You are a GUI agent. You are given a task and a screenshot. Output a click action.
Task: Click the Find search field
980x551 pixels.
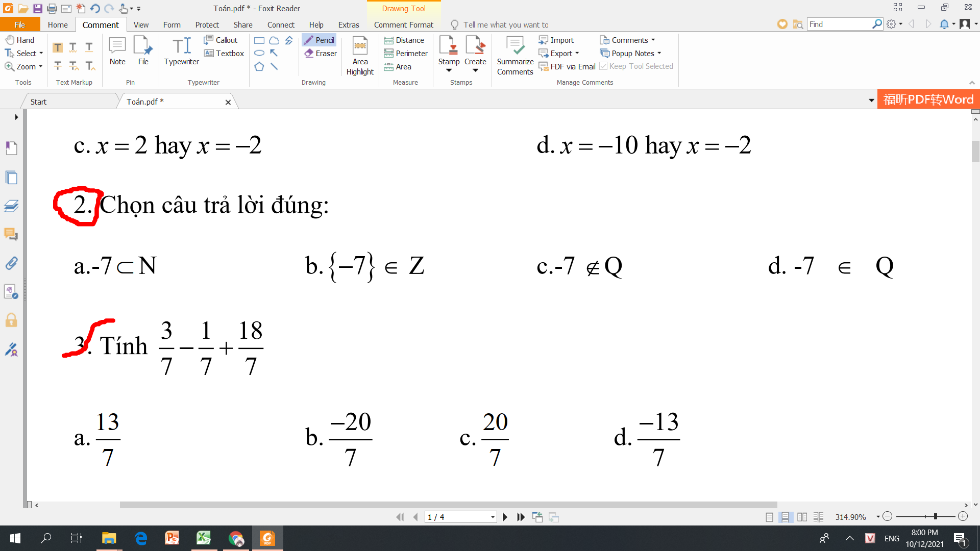click(840, 24)
